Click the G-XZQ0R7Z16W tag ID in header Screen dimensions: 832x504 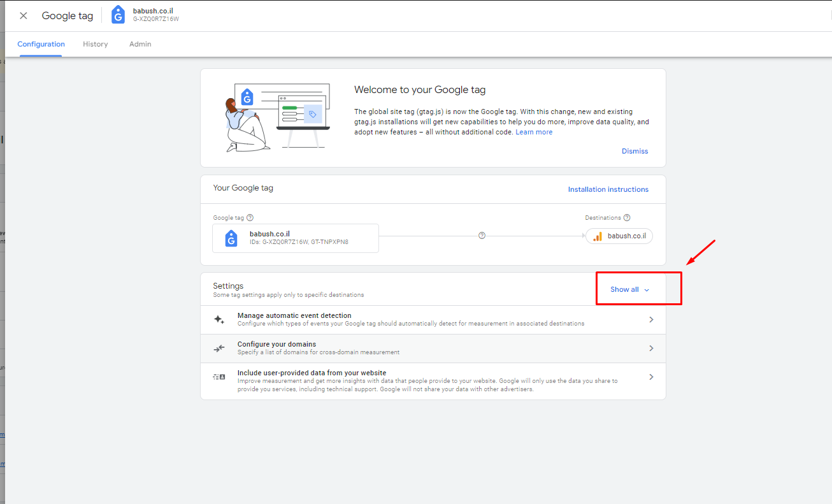coord(156,19)
